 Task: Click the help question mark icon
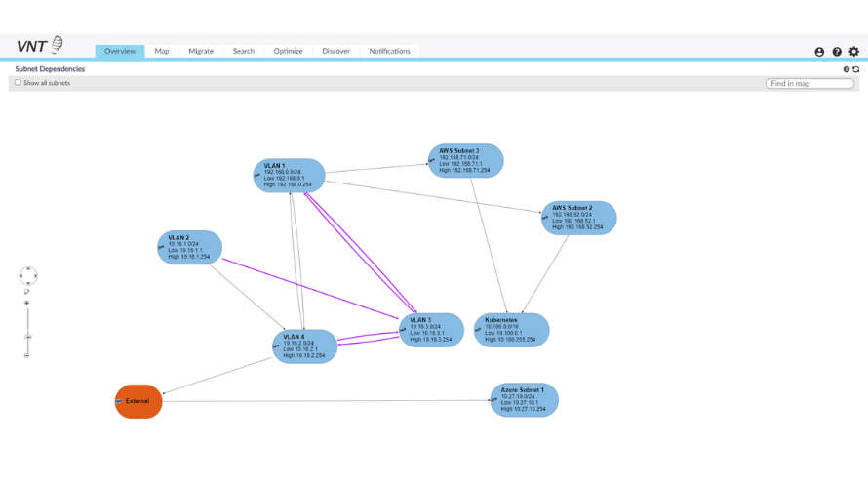click(x=837, y=52)
